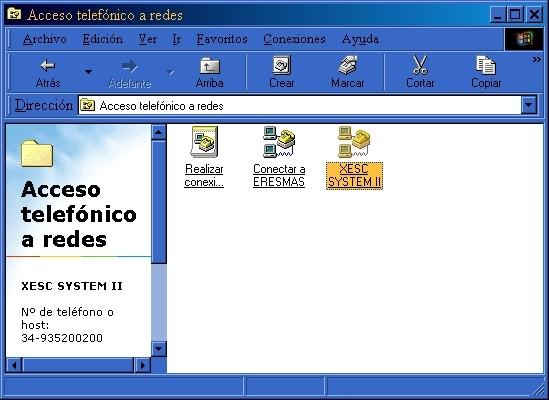The width and height of the screenshot is (549, 400).
Task: Click inside the Dirección address field
Action: [300, 105]
